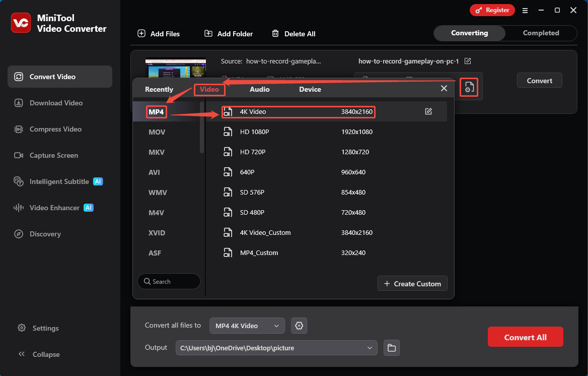Choose M4V format in list
The image size is (588, 376).
pos(156,213)
